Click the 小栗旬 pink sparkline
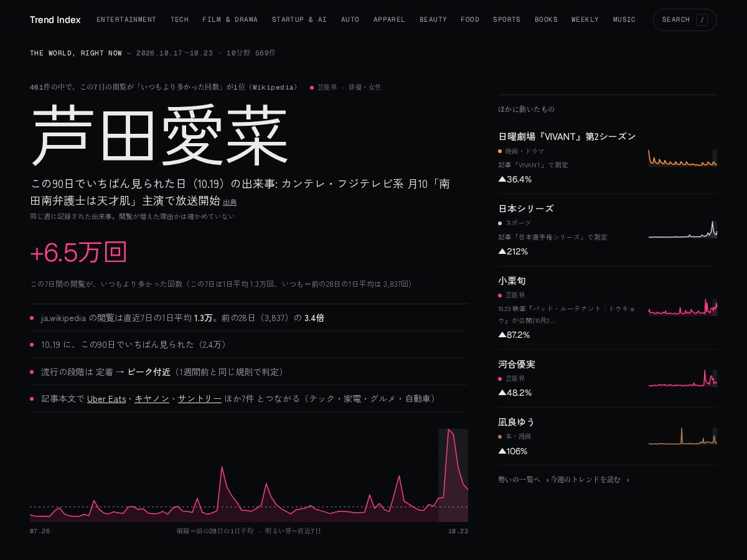This screenshot has width=747, height=560. click(x=683, y=307)
